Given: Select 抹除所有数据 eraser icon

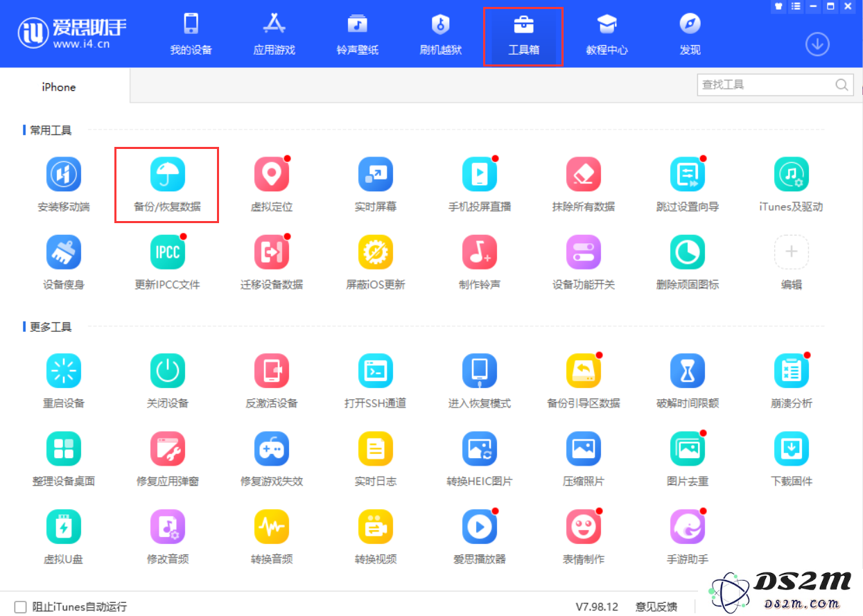Looking at the screenshot, I should (x=584, y=175).
